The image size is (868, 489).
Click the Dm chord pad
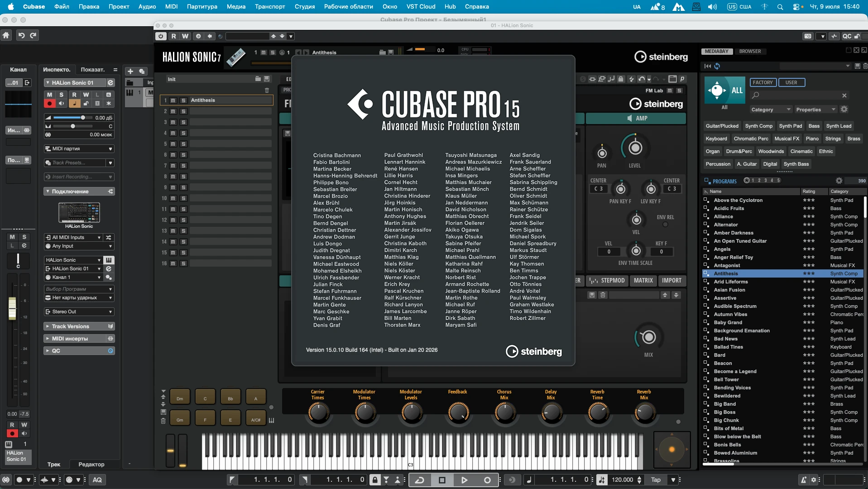coord(180,397)
